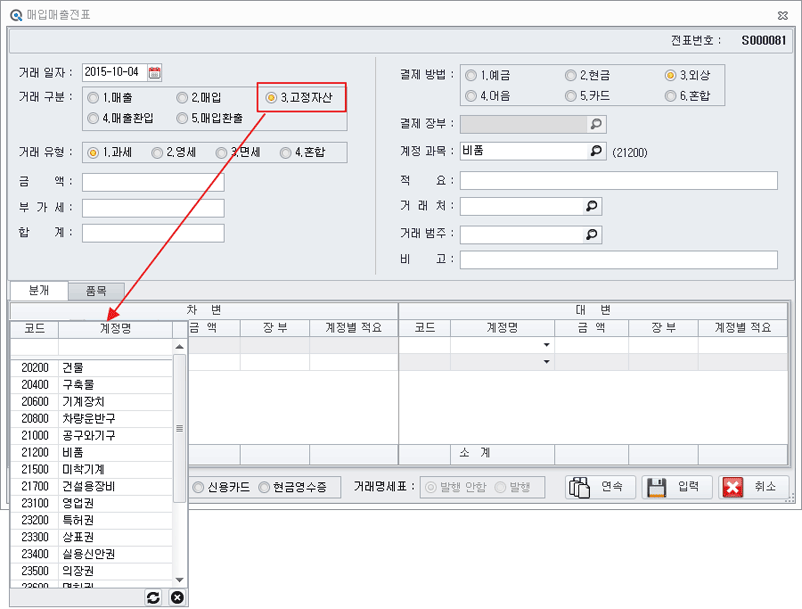Switch to the 분개 tab
Screen dimensions: 802x609
[38, 290]
